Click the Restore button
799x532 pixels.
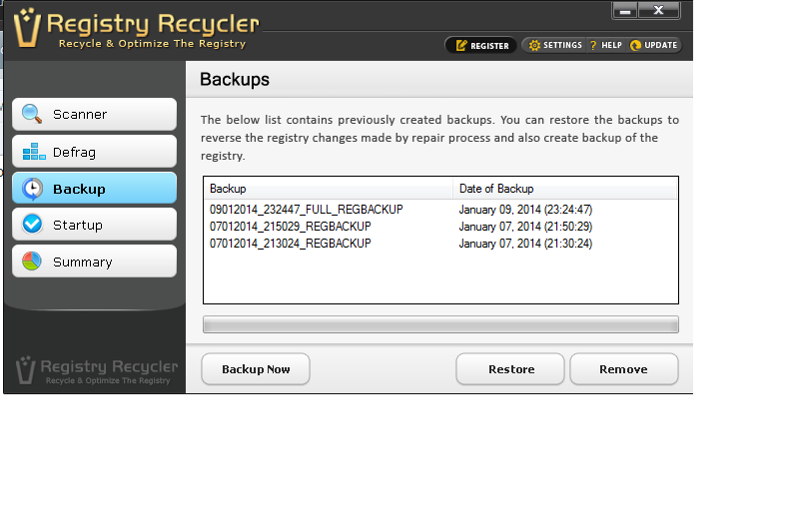click(510, 369)
